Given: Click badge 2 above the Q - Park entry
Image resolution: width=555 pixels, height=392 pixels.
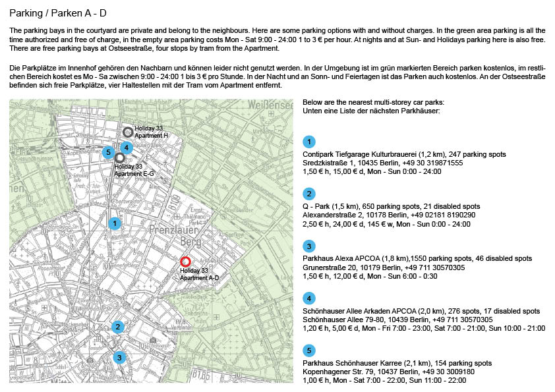Looking at the screenshot, I should tap(309, 194).
